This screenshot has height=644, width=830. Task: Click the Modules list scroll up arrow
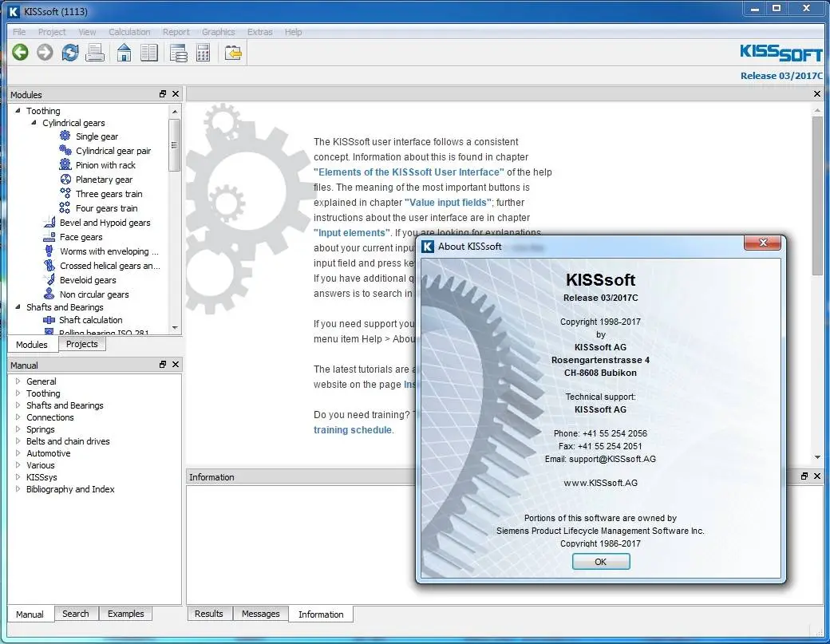coord(175,112)
